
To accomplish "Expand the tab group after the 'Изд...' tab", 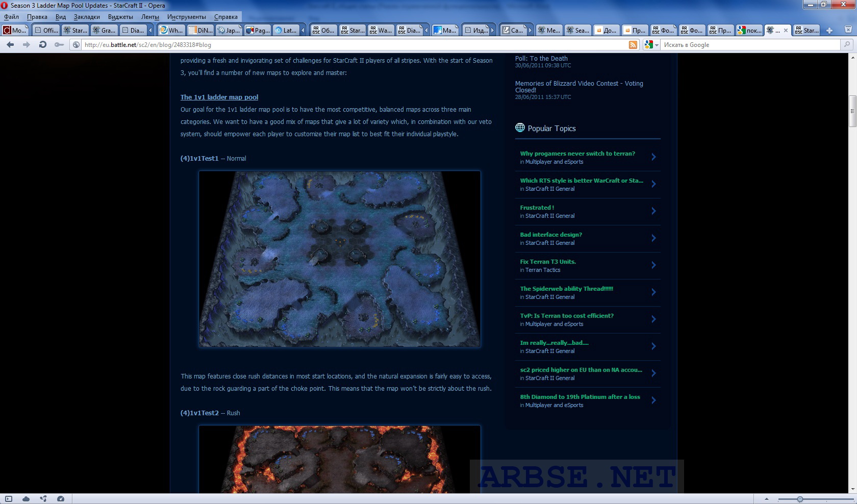I will click(x=493, y=31).
